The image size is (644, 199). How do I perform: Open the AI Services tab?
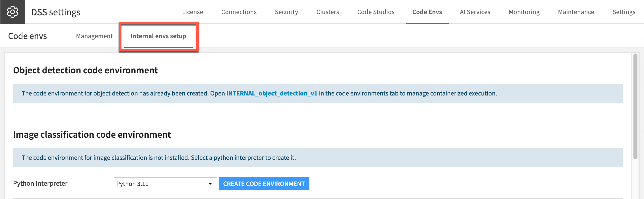pos(475,12)
